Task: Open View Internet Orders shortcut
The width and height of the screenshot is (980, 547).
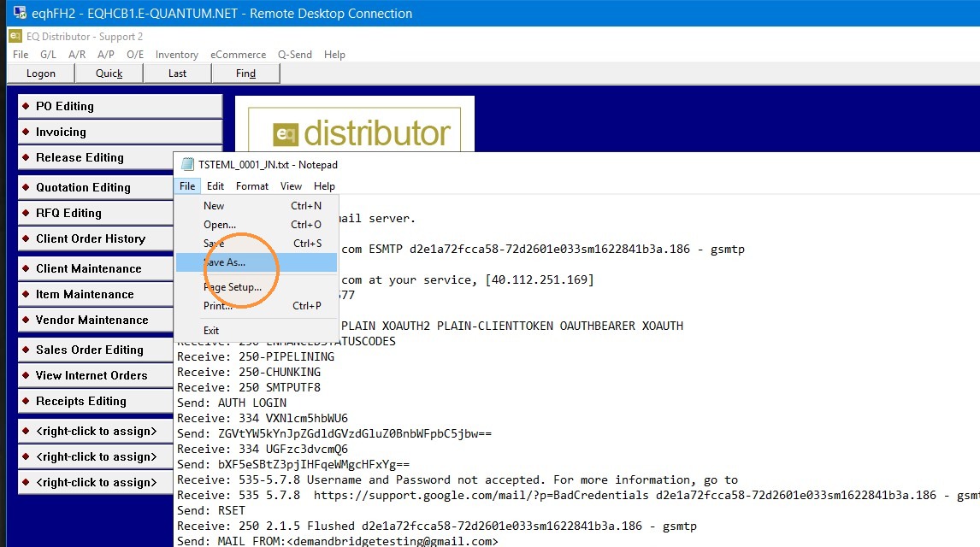Action: point(96,375)
